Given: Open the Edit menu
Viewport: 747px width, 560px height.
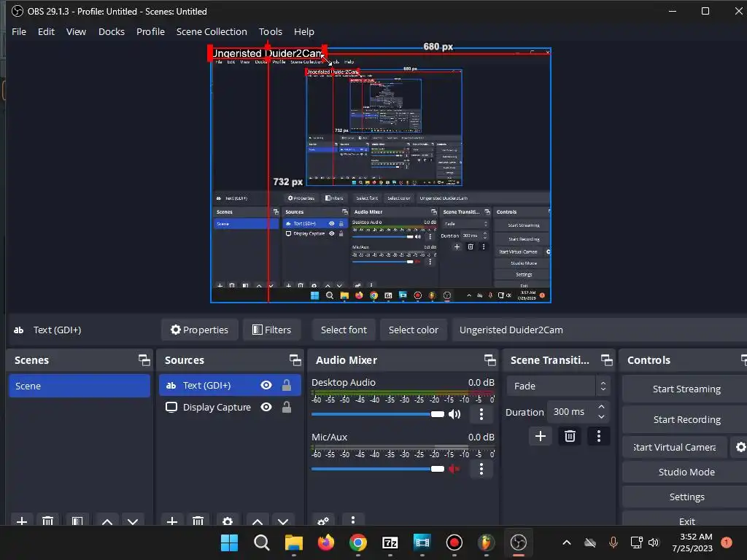Looking at the screenshot, I should 46,32.
